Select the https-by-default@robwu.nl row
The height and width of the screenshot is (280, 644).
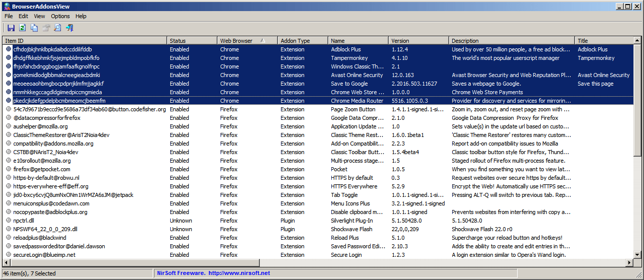pos(318,178)
